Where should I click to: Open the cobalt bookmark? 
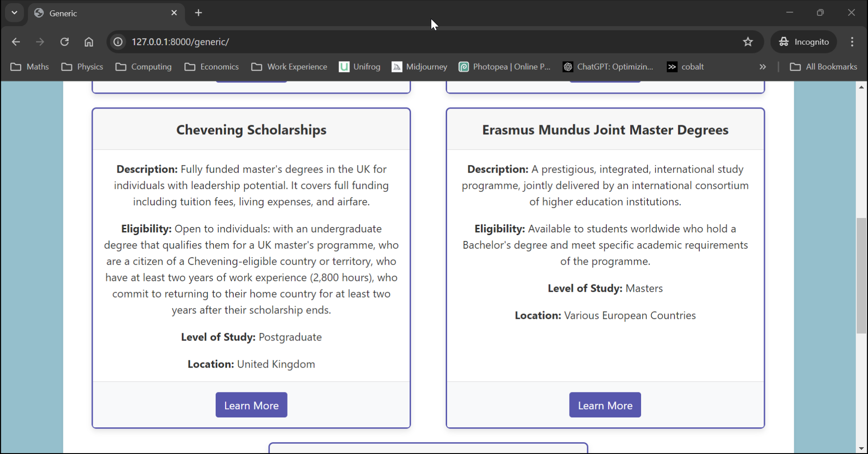click(x=685, y=67)
